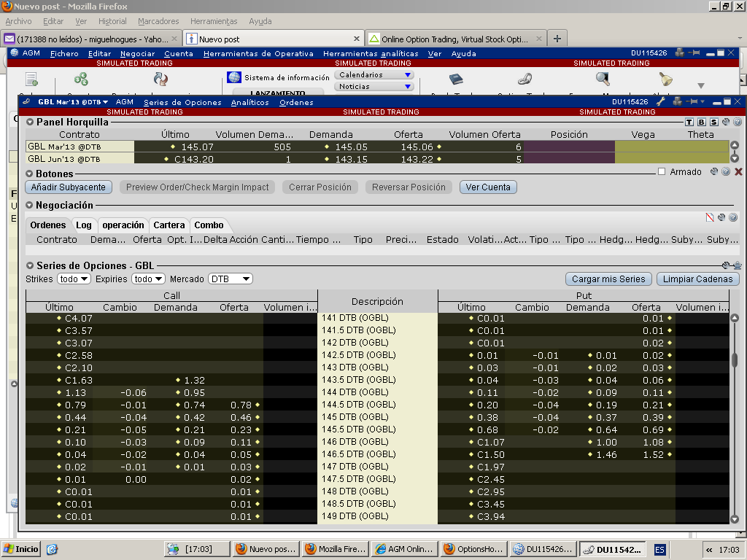Screen dimensions: 747x560
Task: Click the green dollar coins toolbar icon
Action: [81, 79]
